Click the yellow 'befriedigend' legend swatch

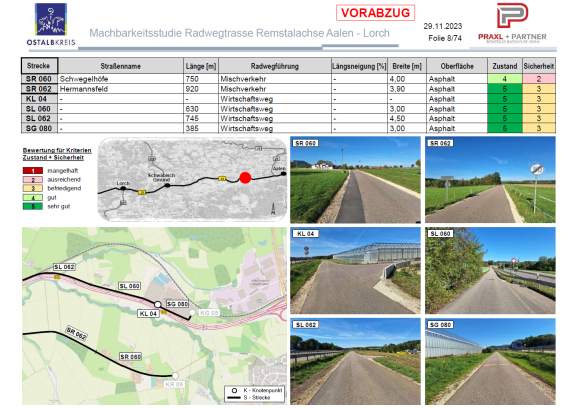[x=33, y=188]
